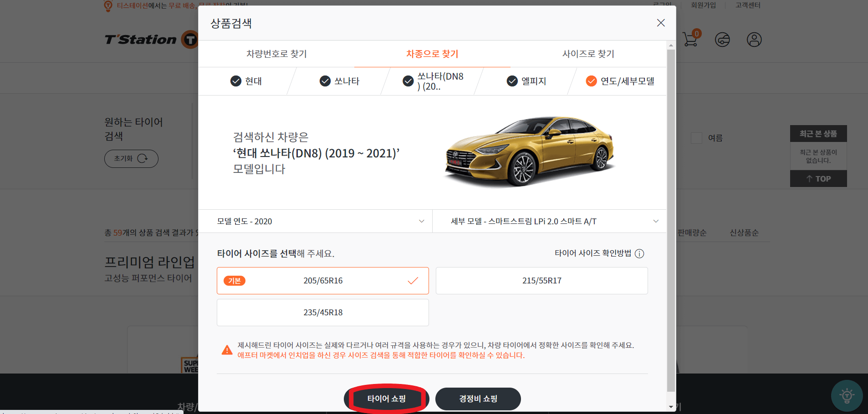This screenshot has height=414, width=868.
Task: Click the lightbulb icon in top banner
Action: pyautogui.click(x=108, y=6)
